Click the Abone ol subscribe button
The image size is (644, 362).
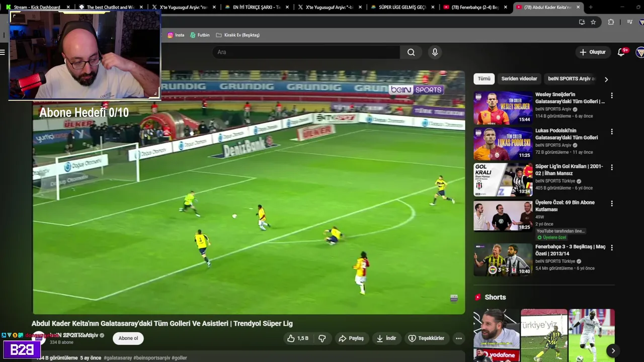[x=128, y=338]
